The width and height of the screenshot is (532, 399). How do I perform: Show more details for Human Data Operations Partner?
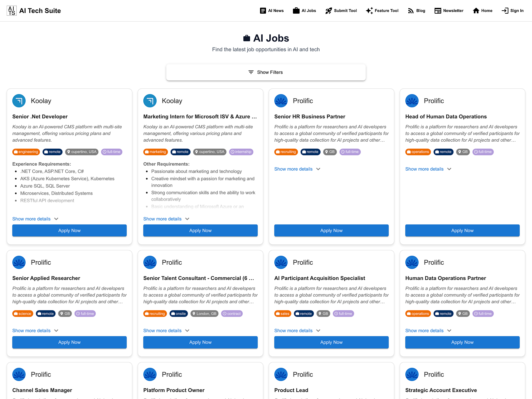429,331
